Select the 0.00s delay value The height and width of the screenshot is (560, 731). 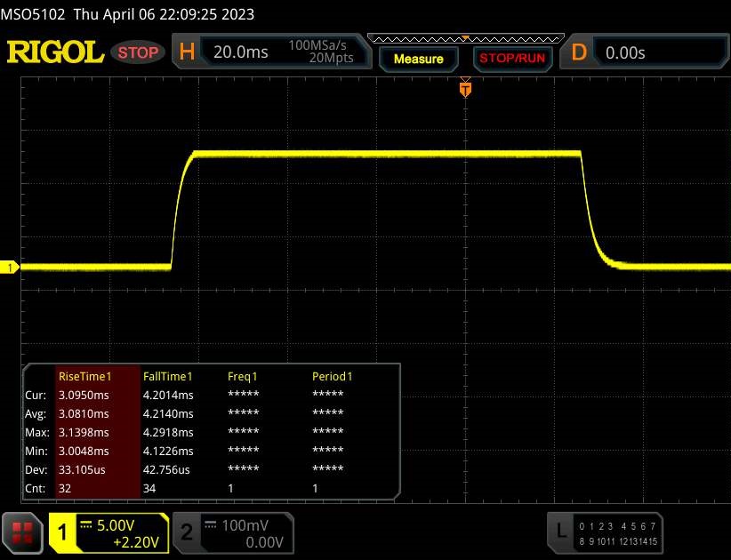click(x=625, y=52)
